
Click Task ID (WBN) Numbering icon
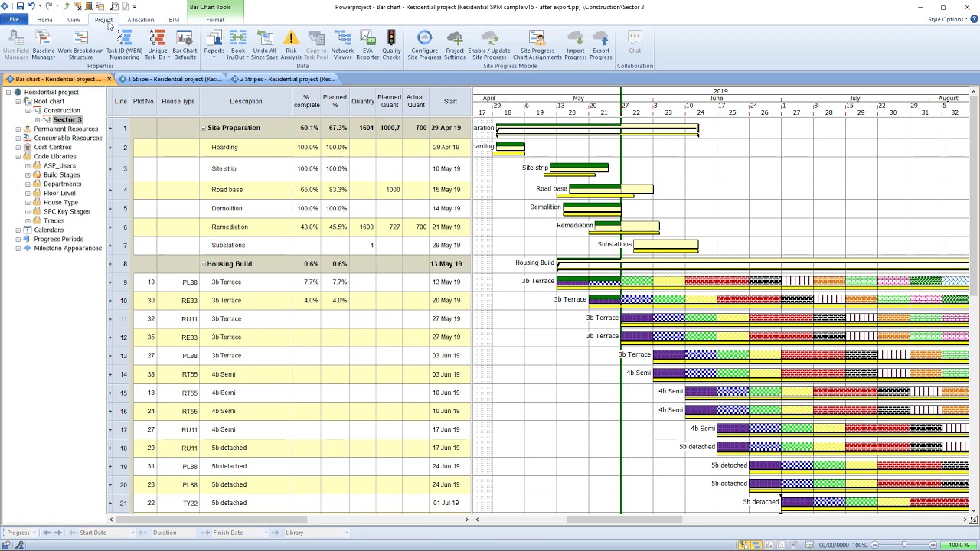pos(124,45)
